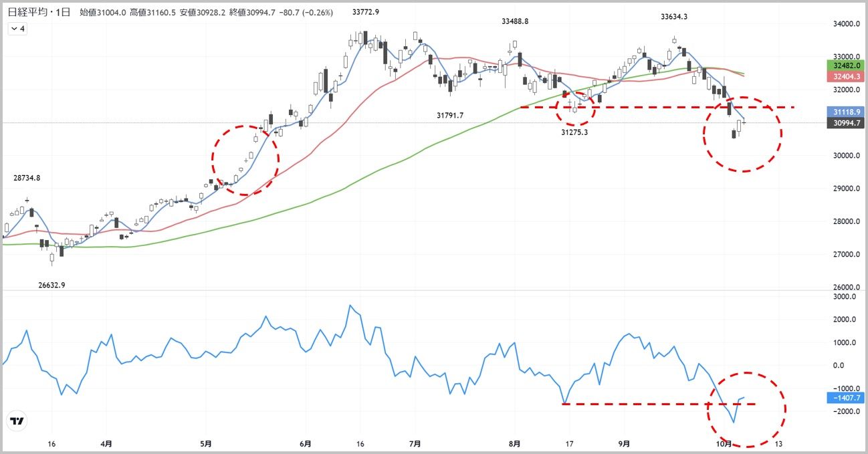Click the 6月 label on time axis
This screenshot has width=868, height=454.
tap(306, 443)
